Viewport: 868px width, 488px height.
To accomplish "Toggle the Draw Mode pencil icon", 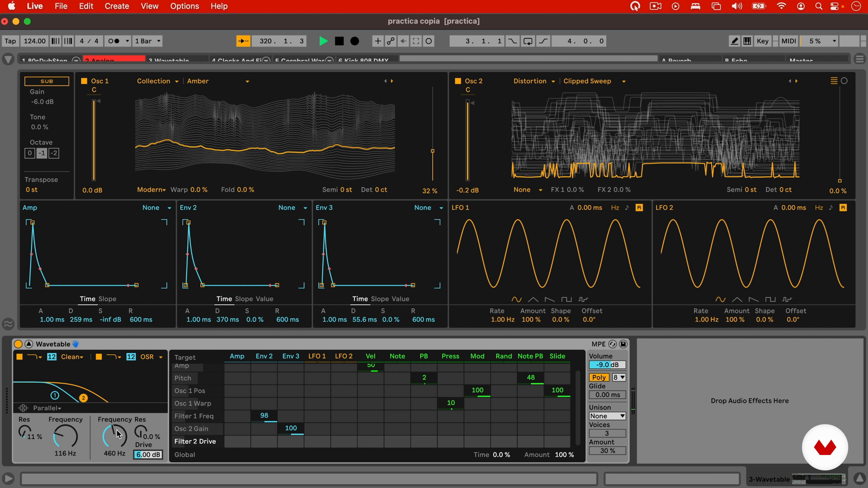I will [x=734, y=41].
